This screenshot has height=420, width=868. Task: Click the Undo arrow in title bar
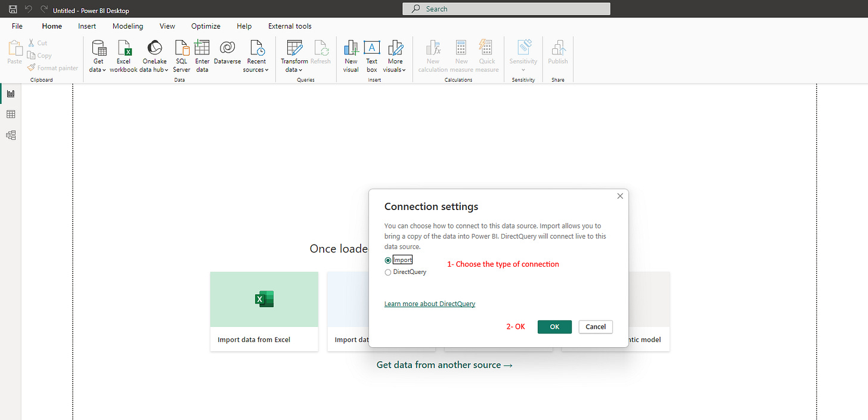28,10
